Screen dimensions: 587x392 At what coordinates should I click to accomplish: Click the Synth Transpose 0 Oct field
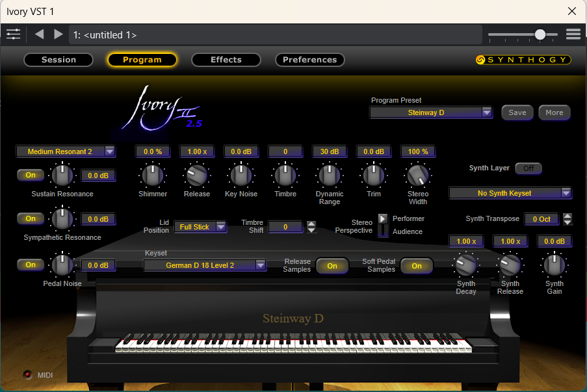(541, 219)
